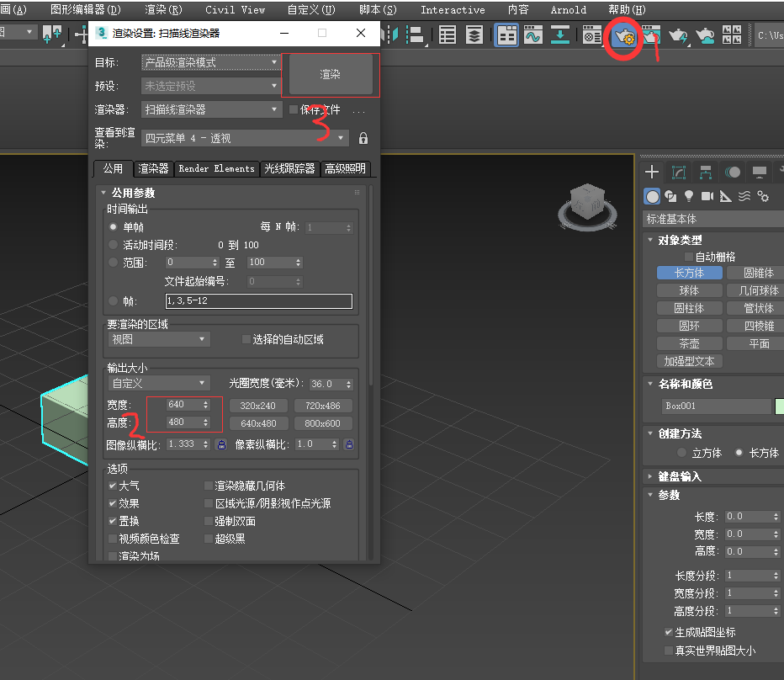Click the Box001 object color swatch

coord(779,406)
